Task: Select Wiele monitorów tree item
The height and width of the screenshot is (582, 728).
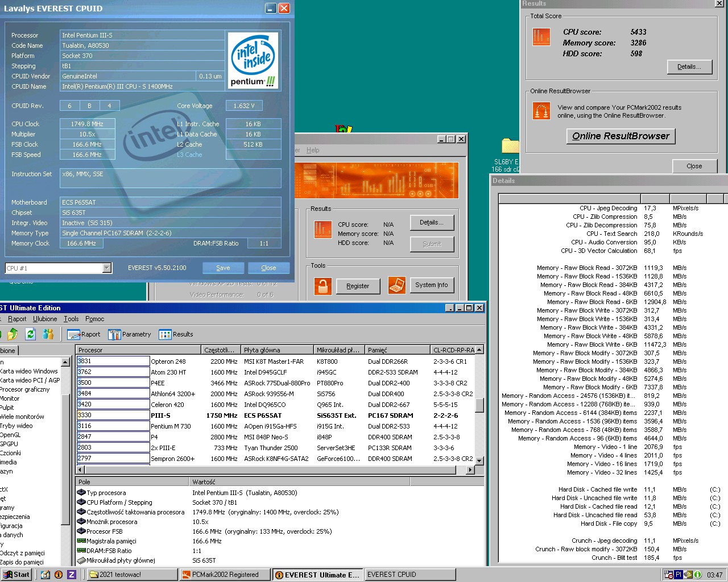Action: point(22,417)
